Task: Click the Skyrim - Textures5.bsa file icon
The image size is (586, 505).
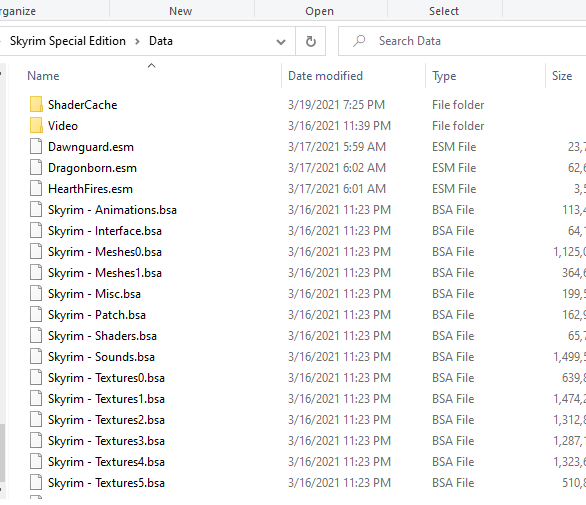Action: coord(36,483)
